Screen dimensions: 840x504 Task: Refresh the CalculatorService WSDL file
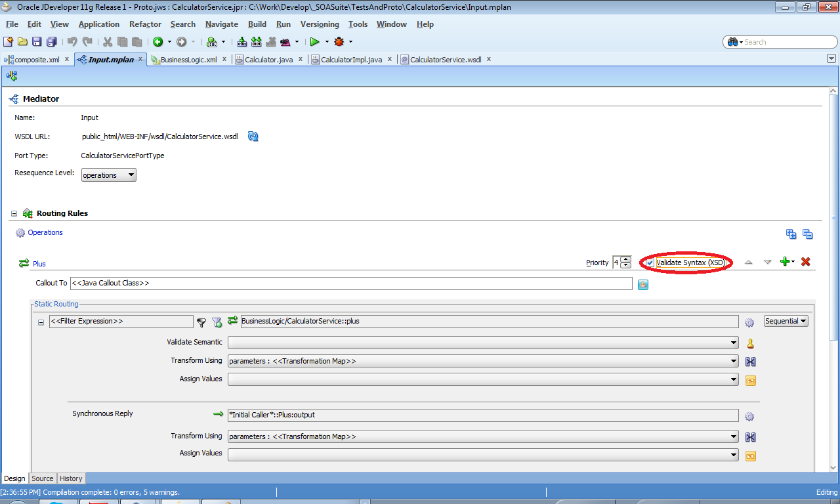(x=253, y=136)
